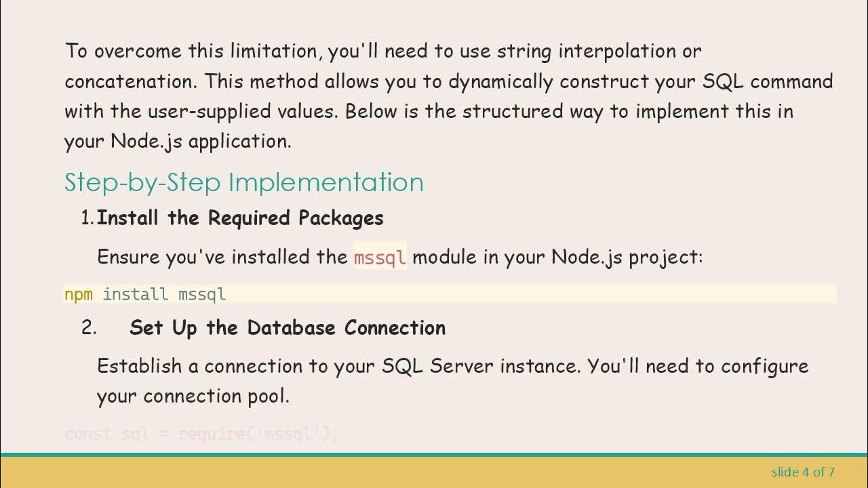Click the text Node.js project
Screen dimensions: 868x488
pos(626,258)
